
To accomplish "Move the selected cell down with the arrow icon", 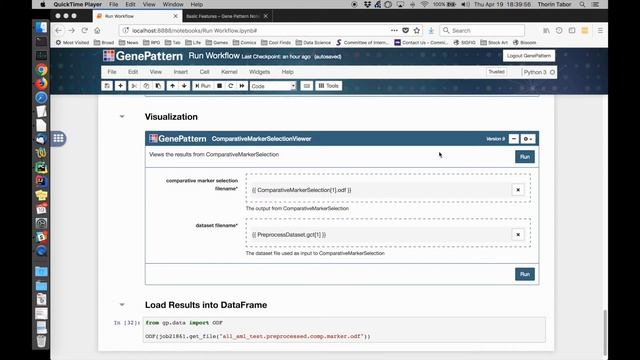I will tap(184, 86).
